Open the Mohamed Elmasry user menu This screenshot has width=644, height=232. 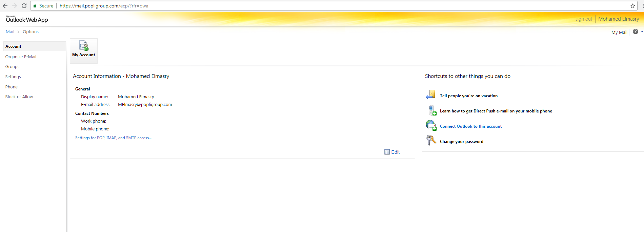coord(618,19)
